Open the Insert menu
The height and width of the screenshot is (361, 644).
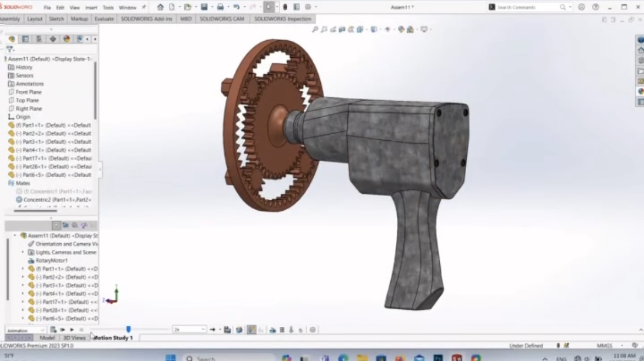pyautogui.click(x=91, y=8)
